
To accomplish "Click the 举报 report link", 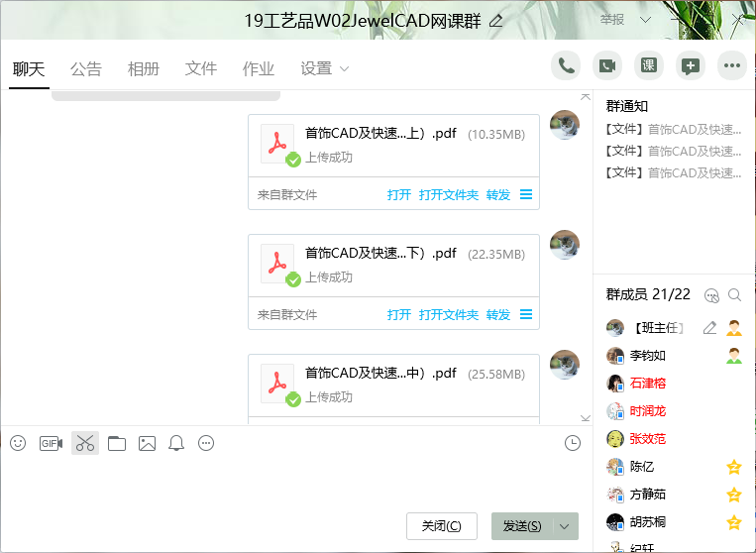I will pos(612,20).
